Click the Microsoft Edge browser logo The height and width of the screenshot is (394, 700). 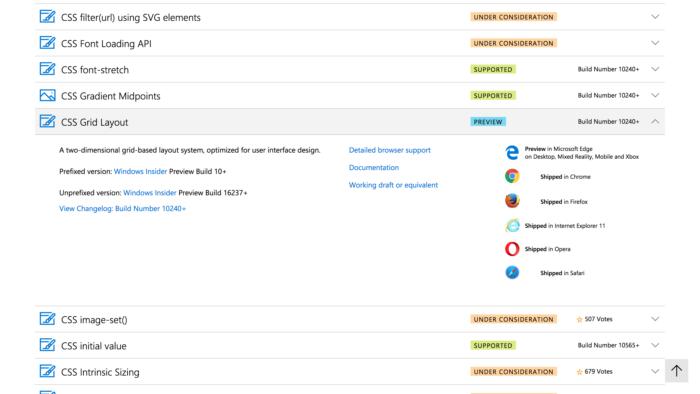[x=512, y=153]
